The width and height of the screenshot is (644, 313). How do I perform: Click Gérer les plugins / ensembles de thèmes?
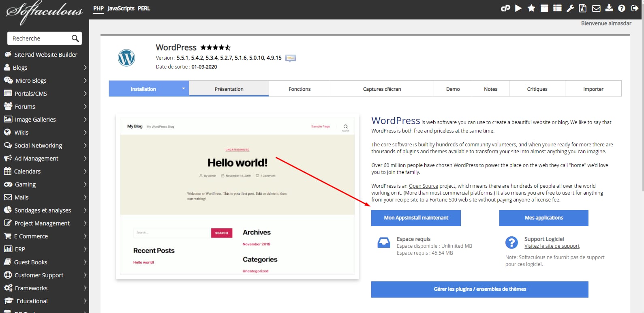(x=480, y=289)
